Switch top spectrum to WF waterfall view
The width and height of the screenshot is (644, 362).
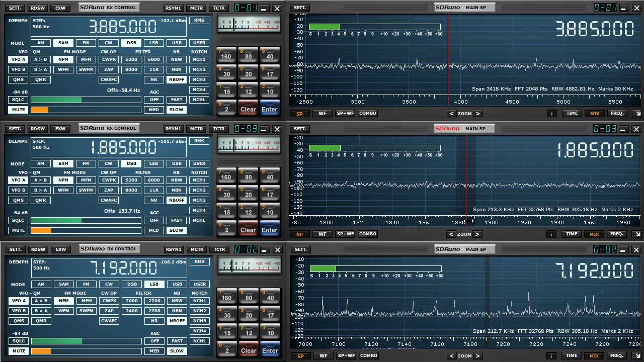click(322, 113)
